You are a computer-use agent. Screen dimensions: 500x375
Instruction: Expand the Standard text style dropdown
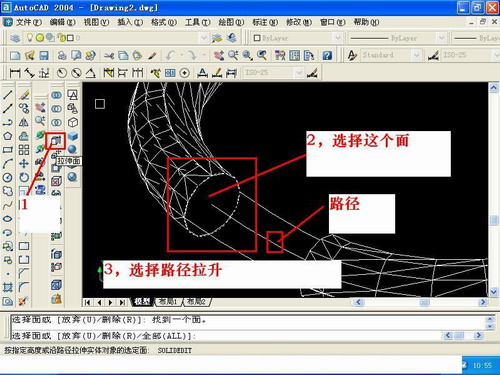tap(416, 55)
